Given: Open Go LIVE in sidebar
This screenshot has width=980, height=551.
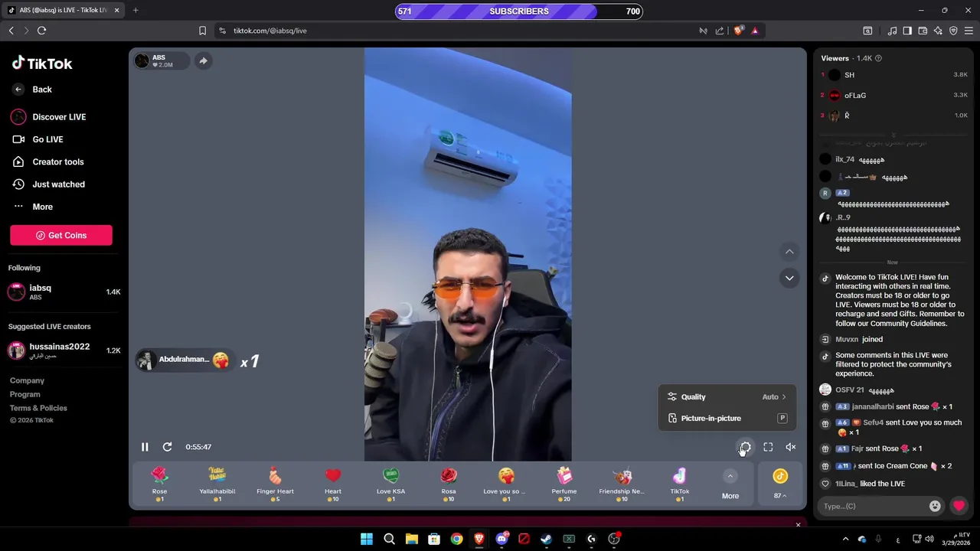Looking at the screenshot, I should [x=38, y=139].
